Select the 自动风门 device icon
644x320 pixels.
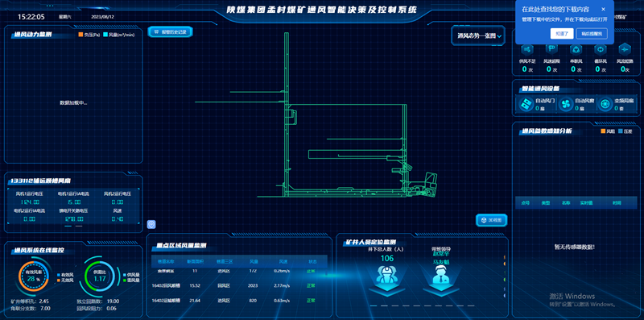pos(526,105)
